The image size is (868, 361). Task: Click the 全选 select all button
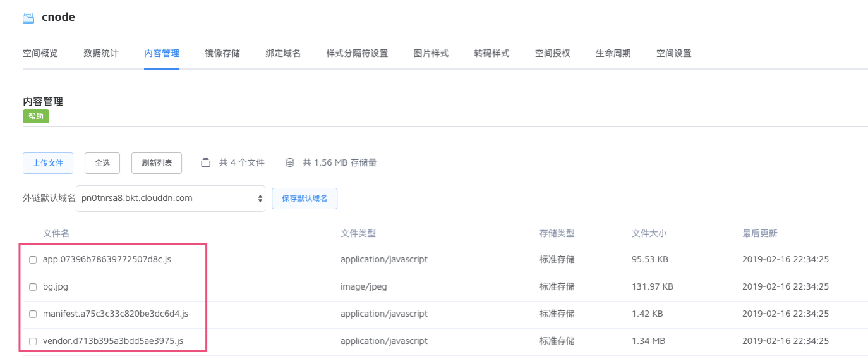(102, 163)
